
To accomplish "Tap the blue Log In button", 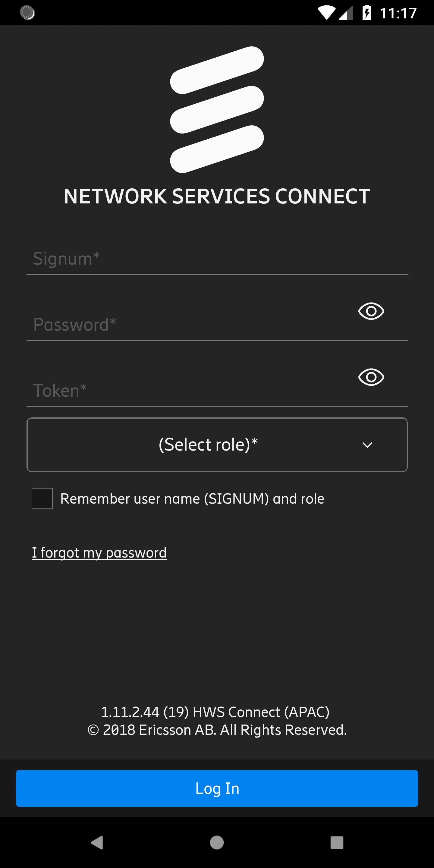I will coord(217,788).
